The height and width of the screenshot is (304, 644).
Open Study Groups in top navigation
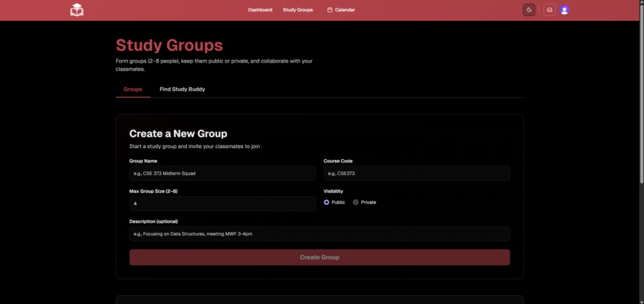point(298,10)
